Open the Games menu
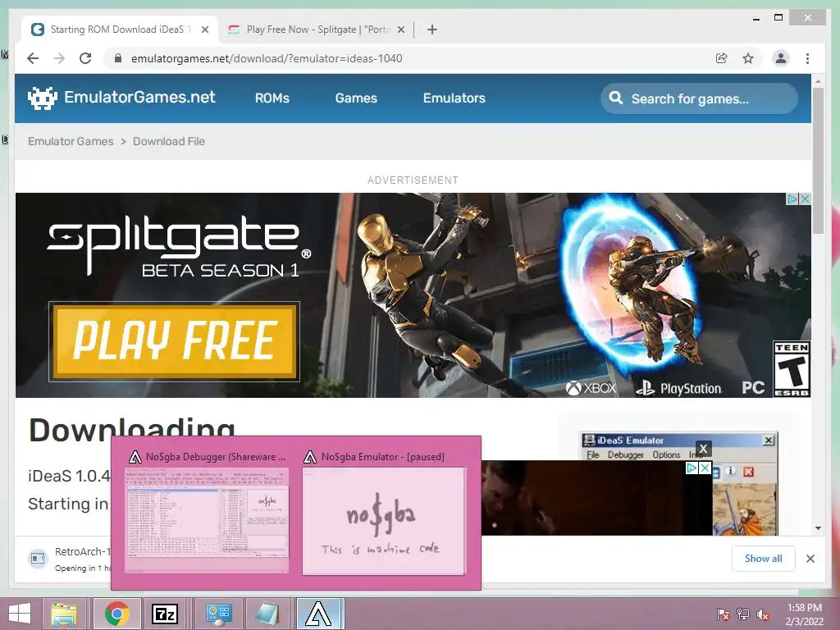This screenshot has height=630, width=840. pyautogui.click(x=356, y=98)
